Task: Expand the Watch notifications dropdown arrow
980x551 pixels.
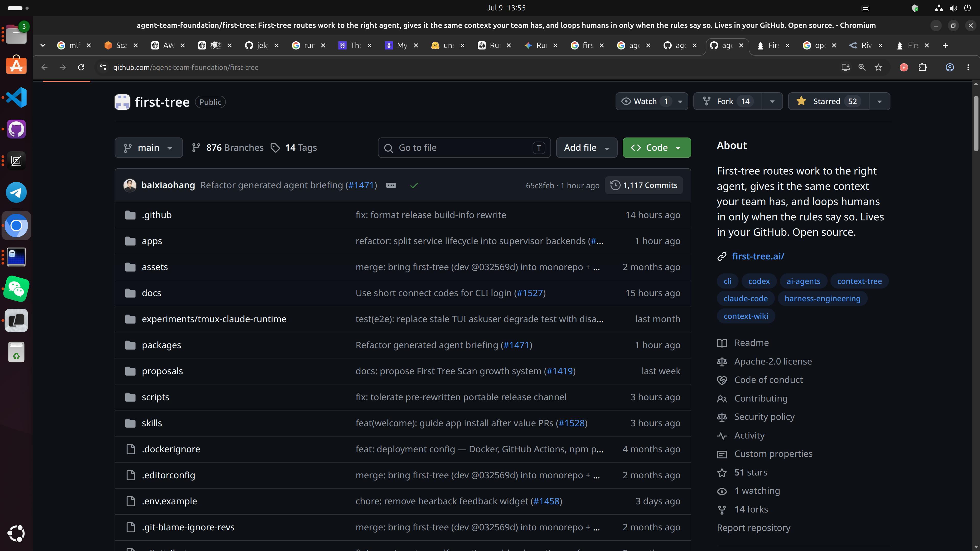Action: tap(680, 102)
